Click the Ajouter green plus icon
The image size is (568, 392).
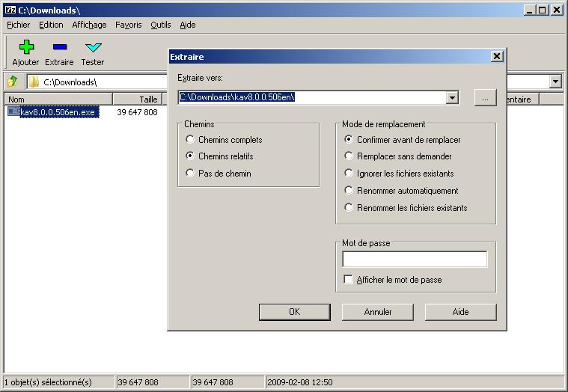(x=26, y=47)
